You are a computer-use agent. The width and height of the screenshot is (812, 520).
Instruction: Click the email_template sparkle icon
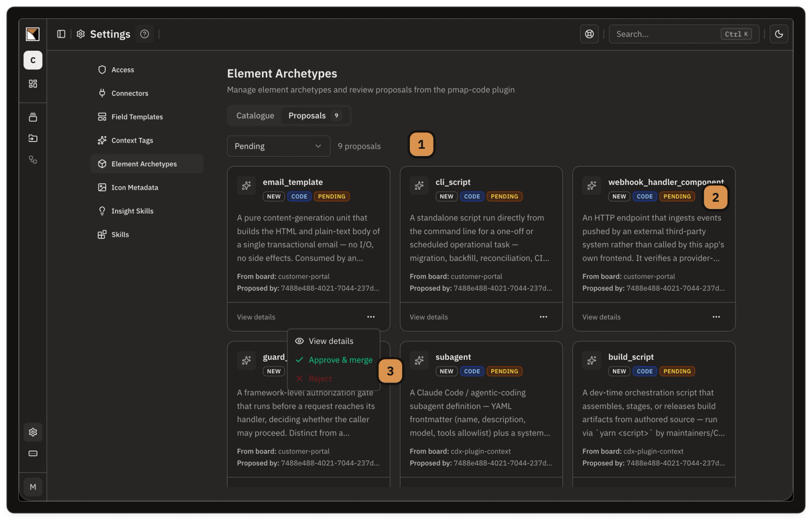247,186
